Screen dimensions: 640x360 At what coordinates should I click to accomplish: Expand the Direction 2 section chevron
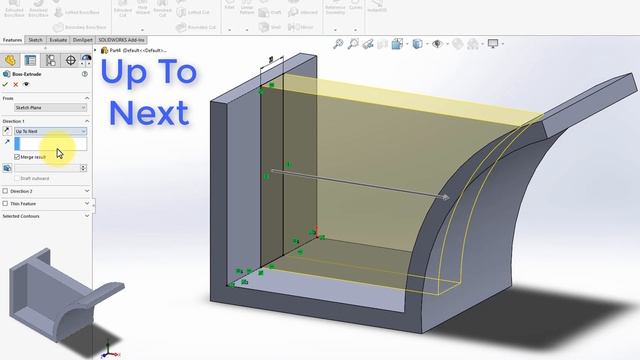click(x=87, y=191)
